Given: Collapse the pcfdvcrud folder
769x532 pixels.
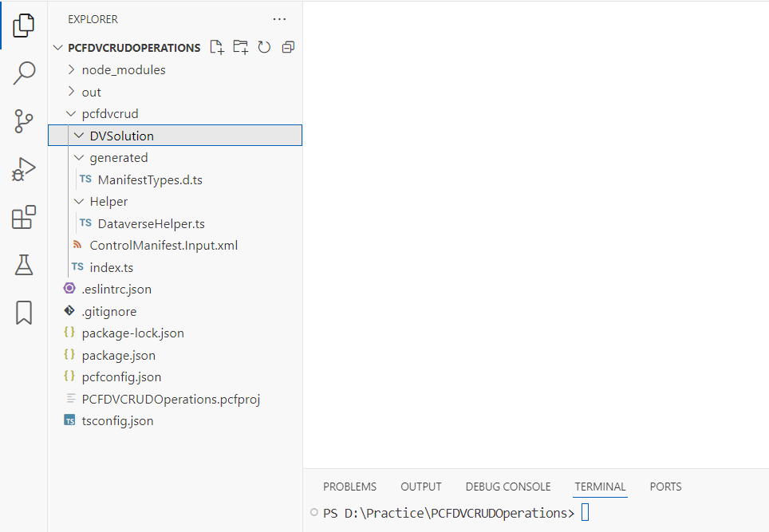Looking at the screenshot, I should [x=109, y=114].
